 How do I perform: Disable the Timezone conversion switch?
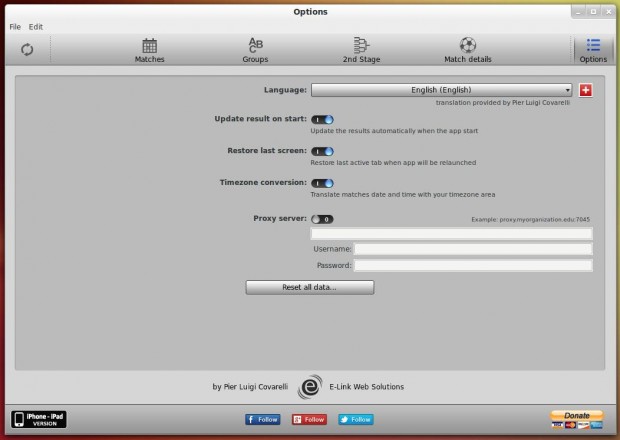pyautogui.click(x=322, y=184)
